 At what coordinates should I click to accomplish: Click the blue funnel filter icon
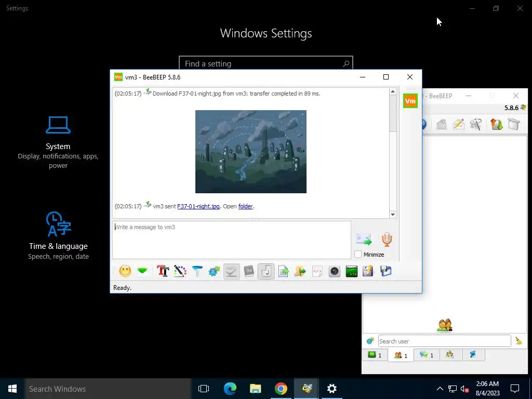coord(197,271)
